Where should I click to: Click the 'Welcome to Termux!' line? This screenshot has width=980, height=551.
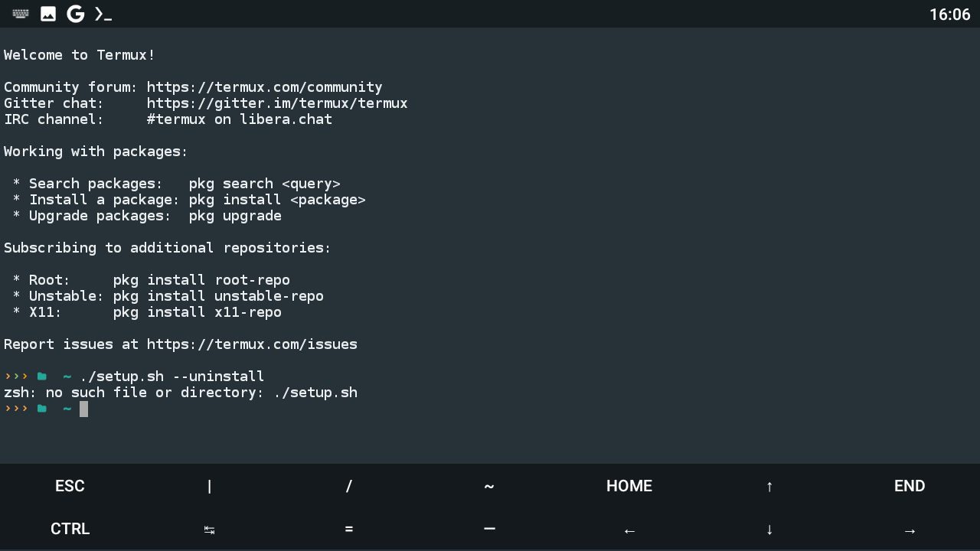point(80,55)
